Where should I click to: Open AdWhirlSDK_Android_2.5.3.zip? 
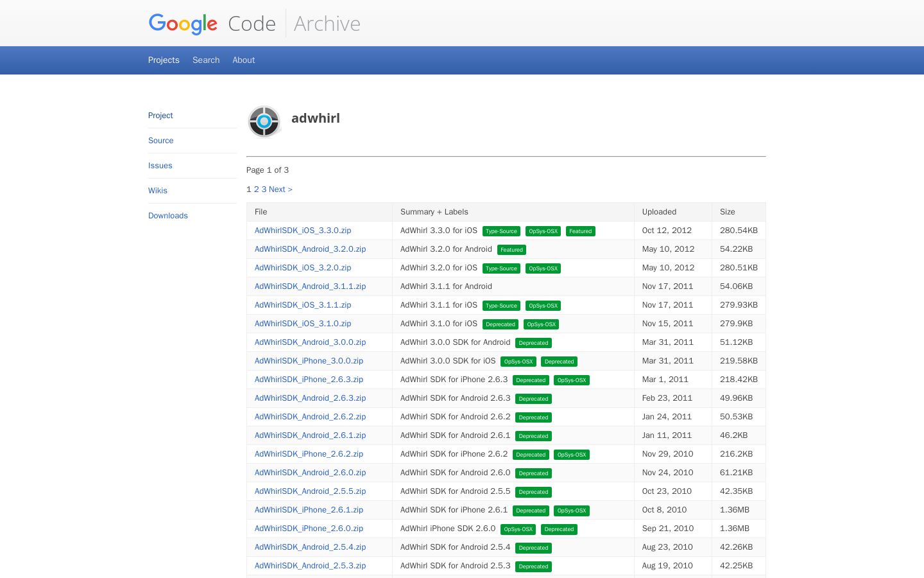point(311,566)
